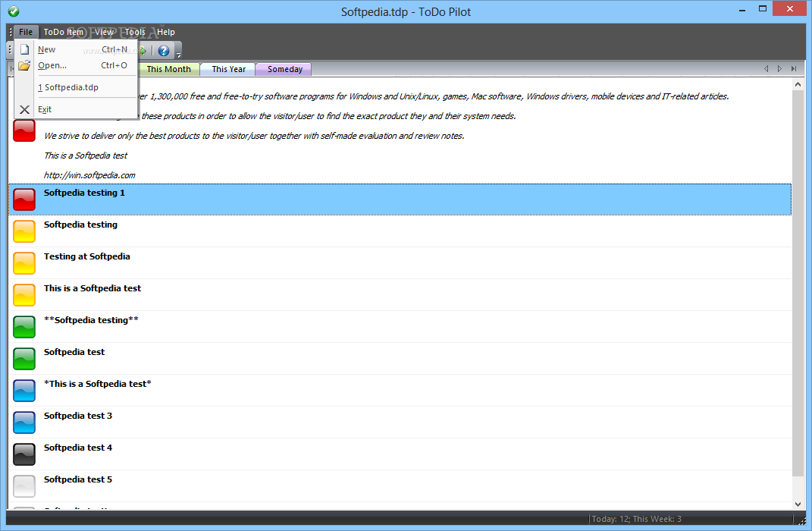Click the white priority icon for Softpedia test 5
The width and height of the screenshot is (812, 531).
24,486
